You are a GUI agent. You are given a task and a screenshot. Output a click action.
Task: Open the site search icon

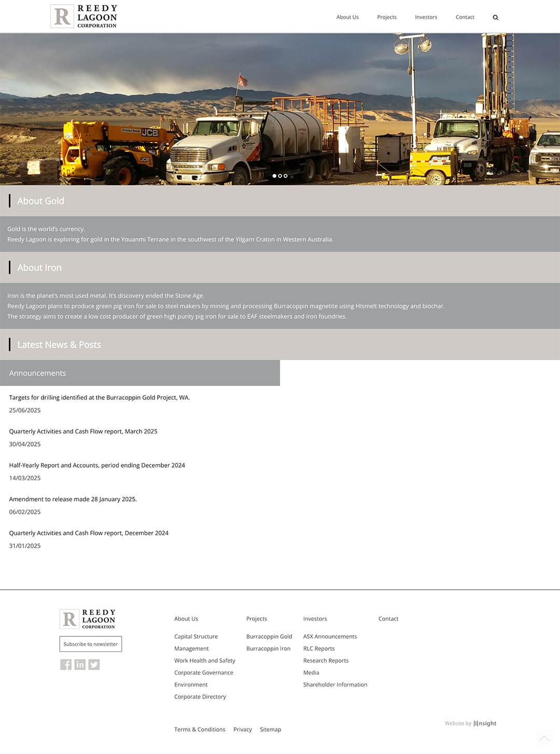point(495,17)
